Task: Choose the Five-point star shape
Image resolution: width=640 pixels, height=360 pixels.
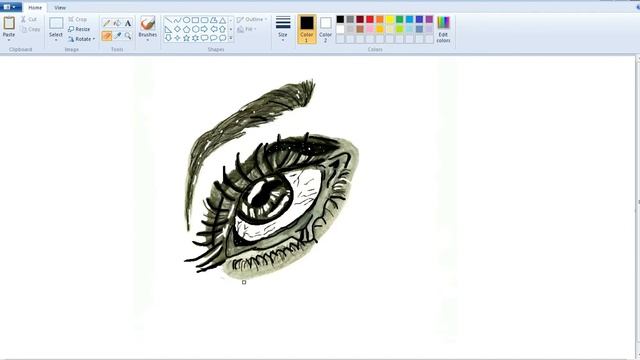Action: point(186,38)
